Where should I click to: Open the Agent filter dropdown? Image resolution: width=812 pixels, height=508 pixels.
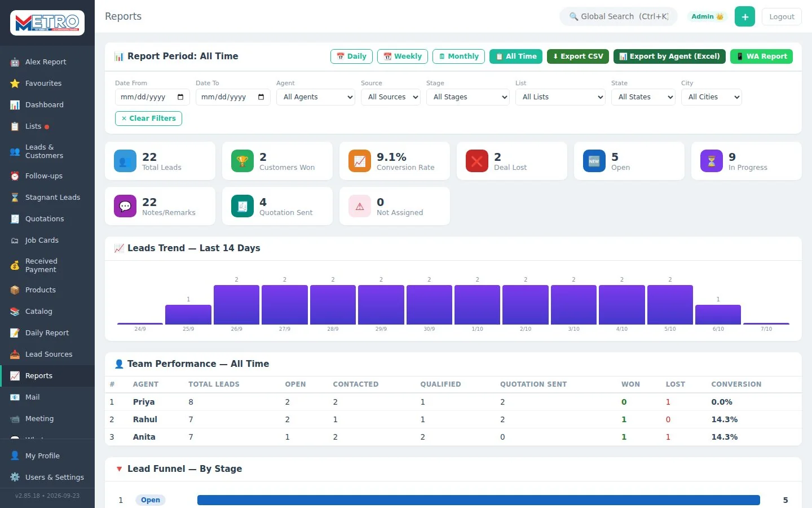pyautogui.click(x=316, y=97)
